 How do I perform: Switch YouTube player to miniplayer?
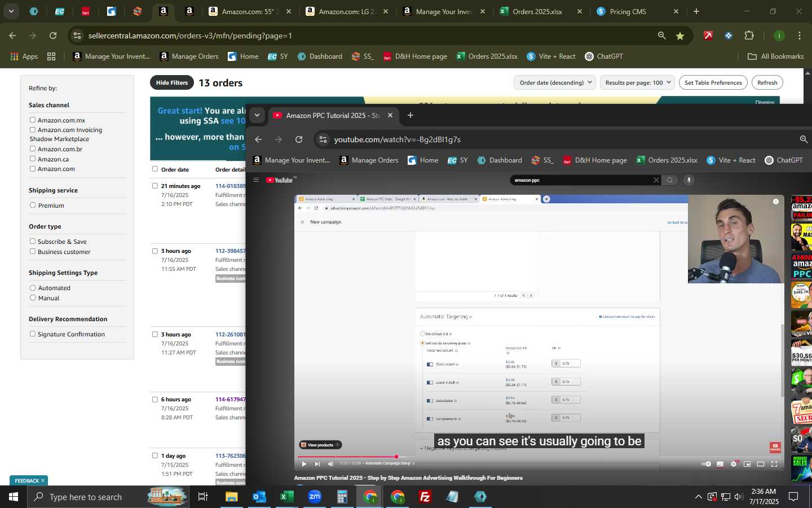[747, 464]
